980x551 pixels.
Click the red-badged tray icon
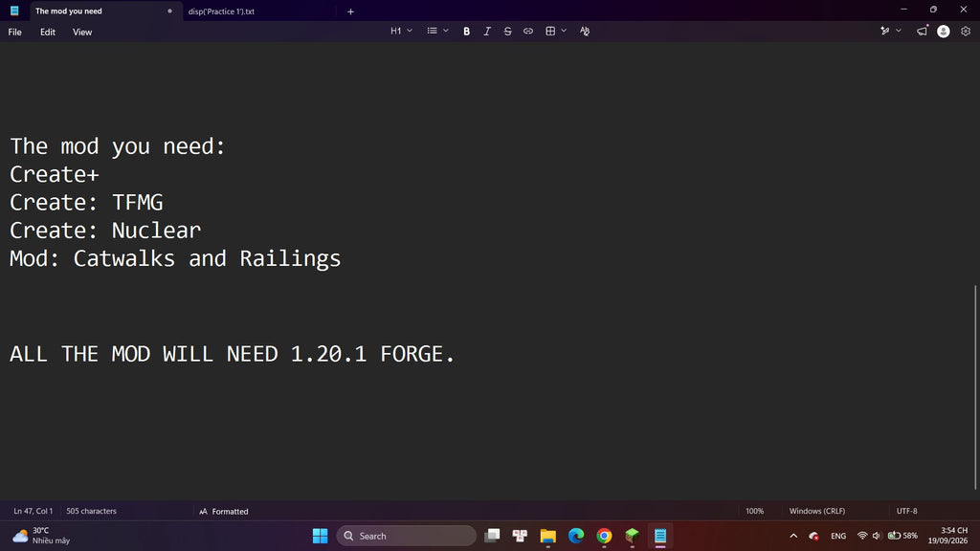(x=813, y=536)
